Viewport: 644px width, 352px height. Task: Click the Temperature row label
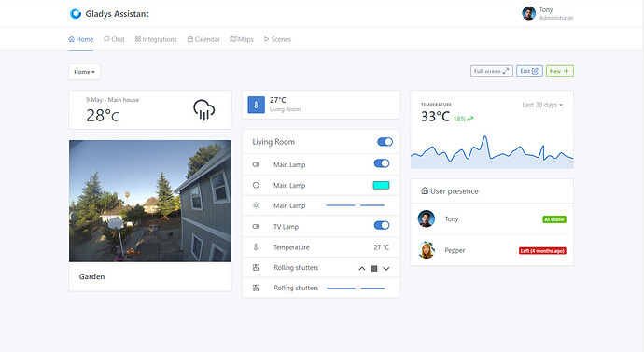291,247
